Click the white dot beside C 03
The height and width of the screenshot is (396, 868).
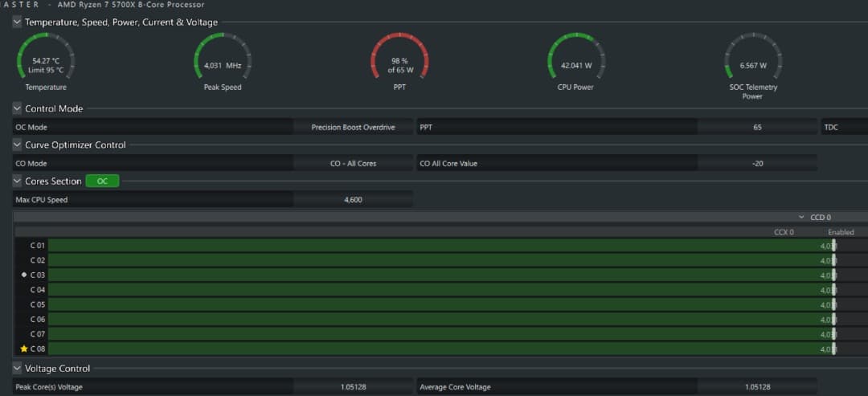(x=24, y=275)
